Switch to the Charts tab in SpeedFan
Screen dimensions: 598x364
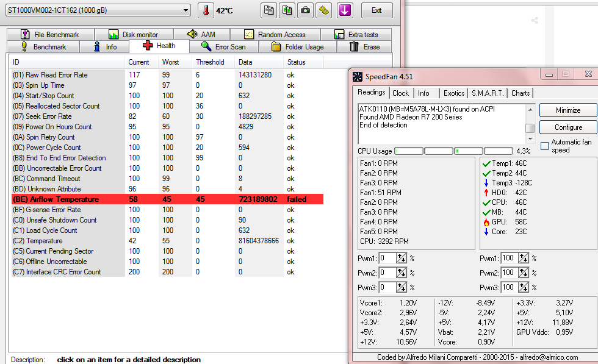coord(520,93)
